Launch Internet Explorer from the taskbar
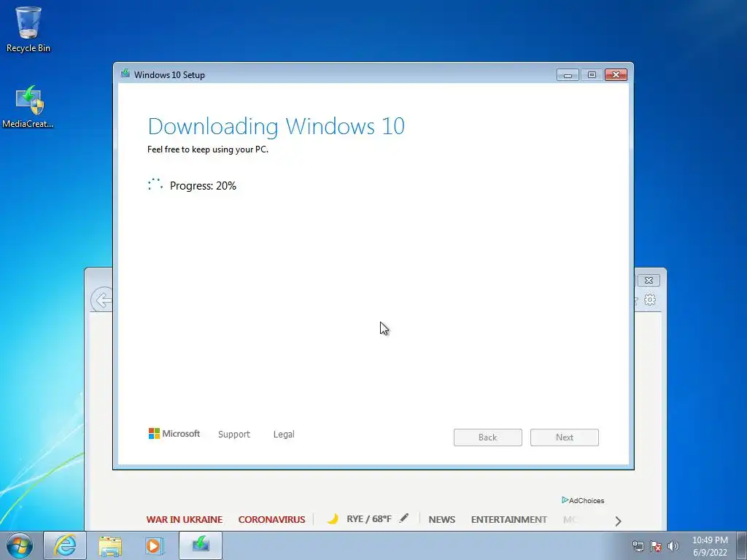 pos(65,545)
